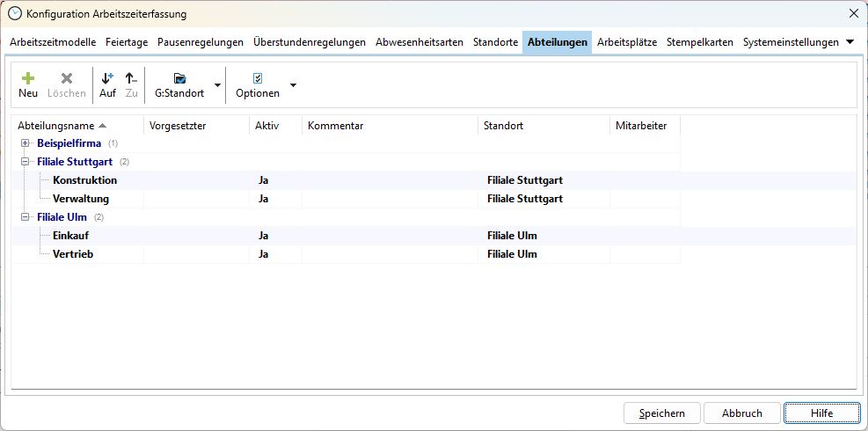Click the Zu collapse-all icon

(131, 78)
